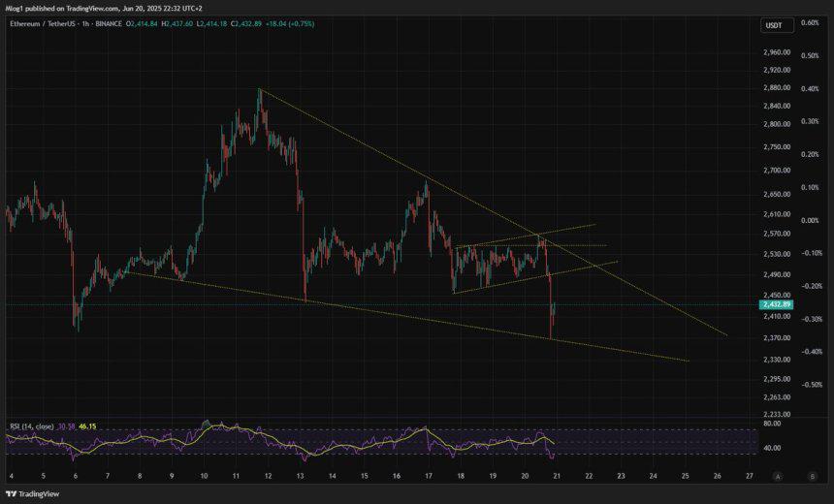Click percent axis label 0.40%
The image size is (834, 504).
pos(810,89)
